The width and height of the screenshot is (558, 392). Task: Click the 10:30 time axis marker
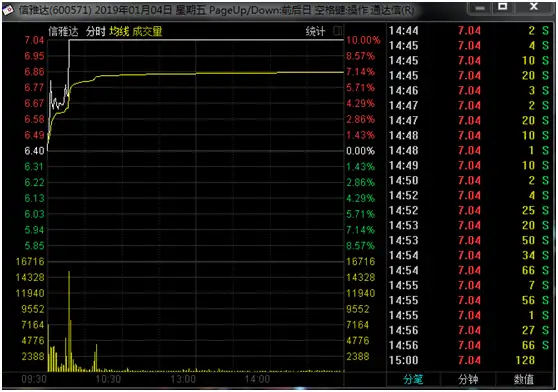pyautogui.click(x=108, y=379)
